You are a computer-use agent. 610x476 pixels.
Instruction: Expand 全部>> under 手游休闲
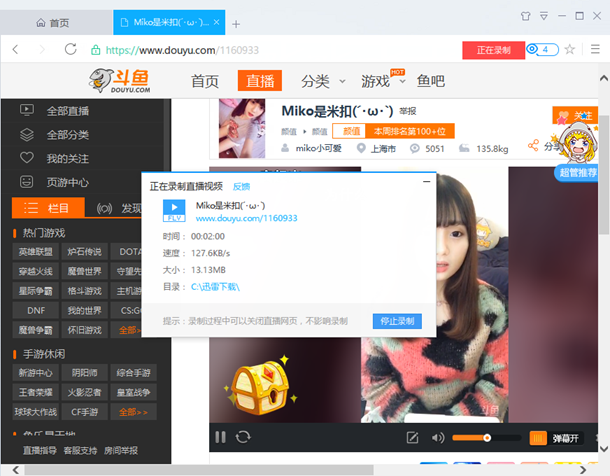133,412
